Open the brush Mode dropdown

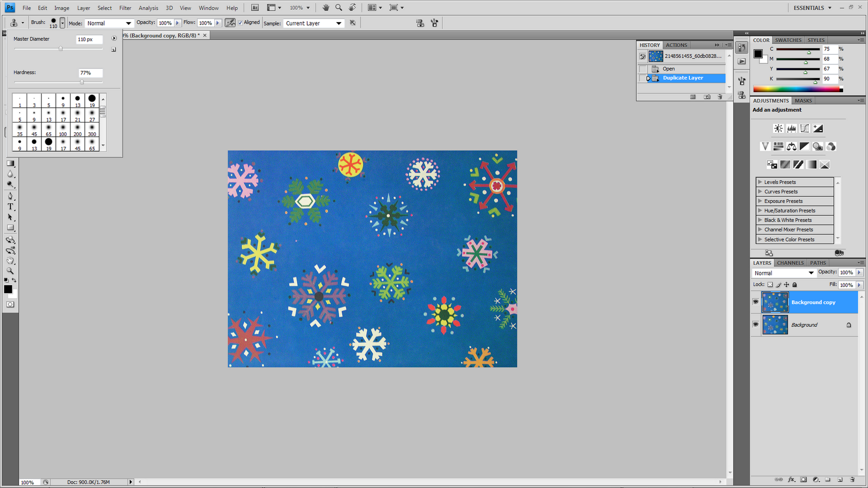pos(109,23)
